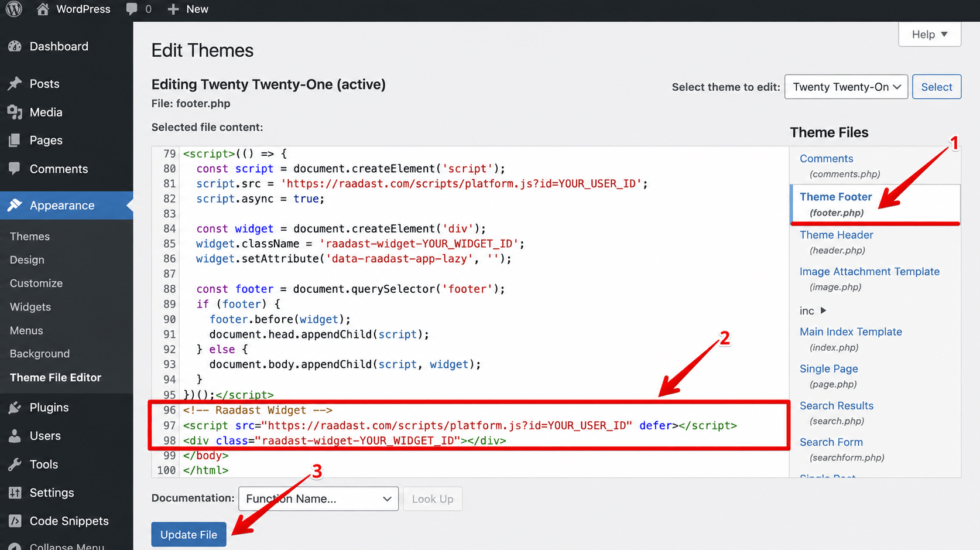Open the comments bubble icon in admin bar
The height and width of the screenshot is (550, 980).
[132, 9]
